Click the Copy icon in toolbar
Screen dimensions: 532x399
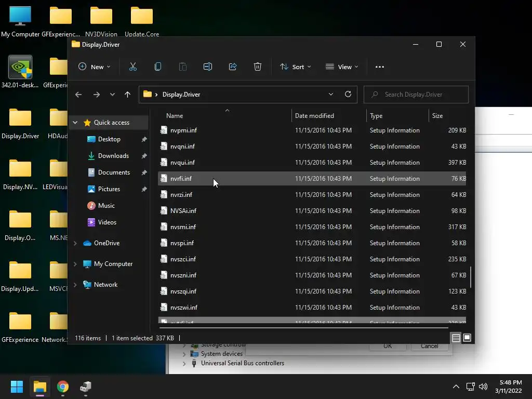(158, 67)
